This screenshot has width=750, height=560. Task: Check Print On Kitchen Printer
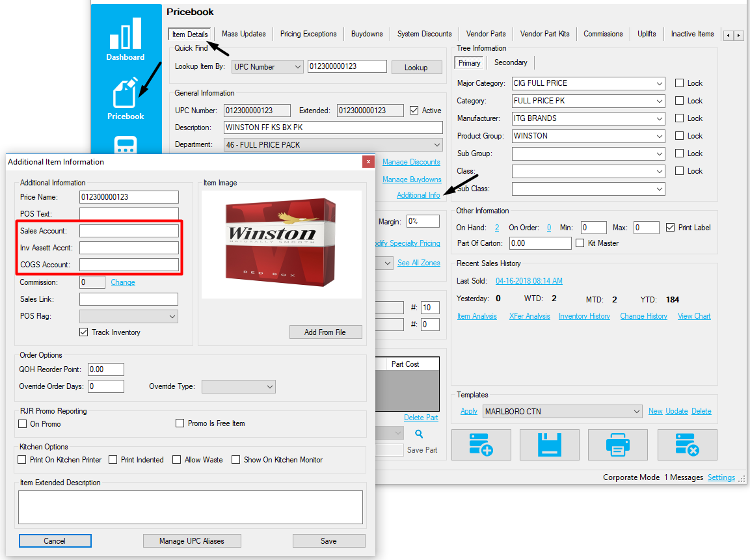22,460
